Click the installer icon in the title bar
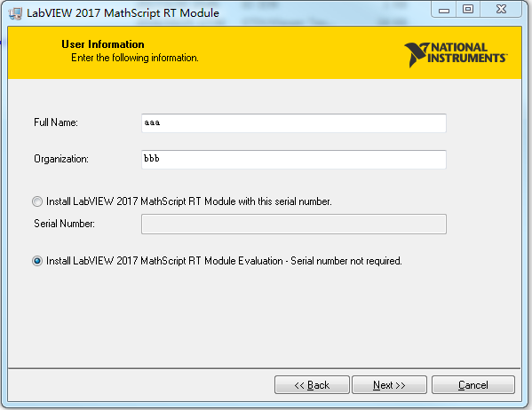 (x=15, y=13)
